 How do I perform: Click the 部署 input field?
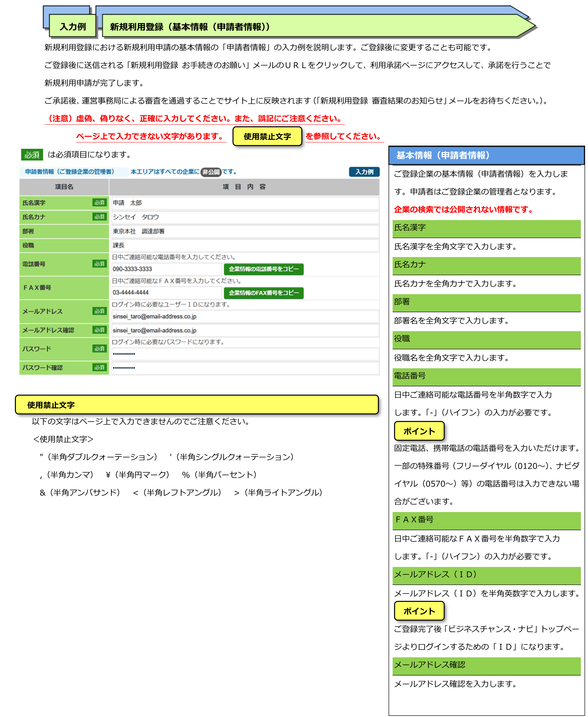tap(245, 231)
